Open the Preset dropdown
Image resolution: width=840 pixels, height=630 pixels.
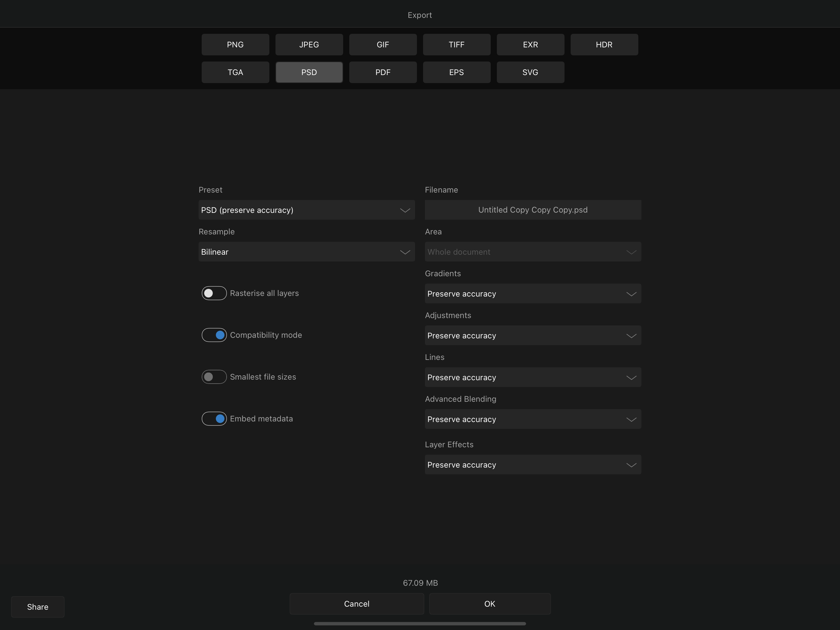307,210
